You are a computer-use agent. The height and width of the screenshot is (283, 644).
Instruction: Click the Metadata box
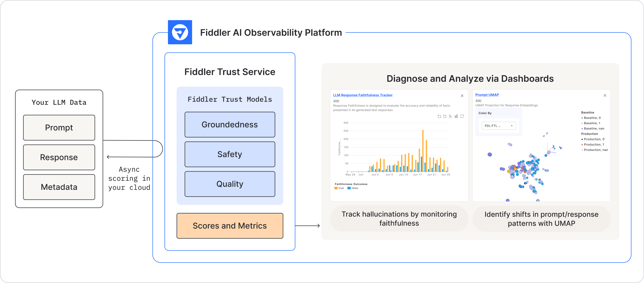pyautogui.click(x=59, y=187)
